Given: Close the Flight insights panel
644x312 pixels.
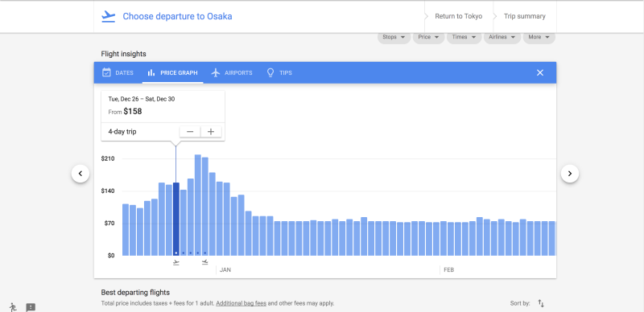Looking at the screenshot, I should pyautogui.click(x=540, y=72).
